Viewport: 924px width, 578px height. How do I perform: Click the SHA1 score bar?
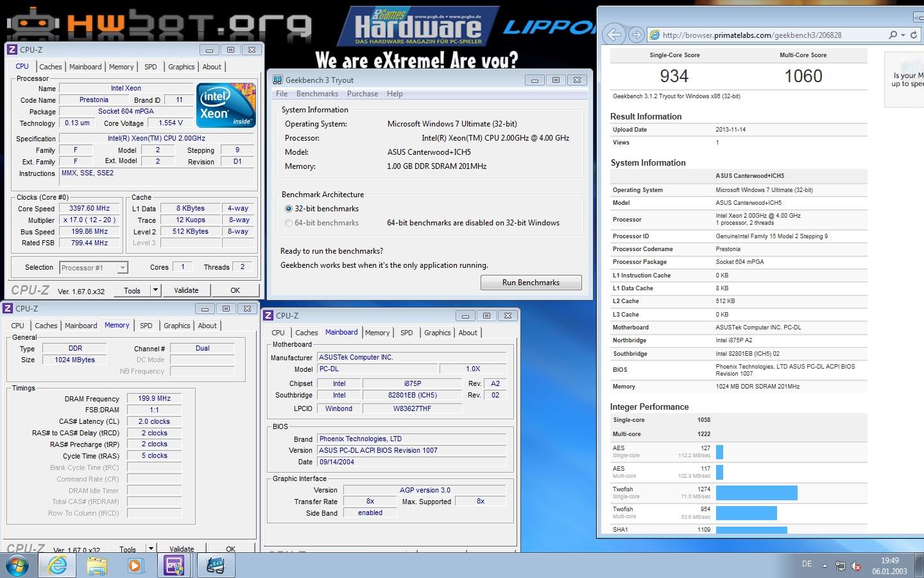pyautogui.click(x=751, y=530)
